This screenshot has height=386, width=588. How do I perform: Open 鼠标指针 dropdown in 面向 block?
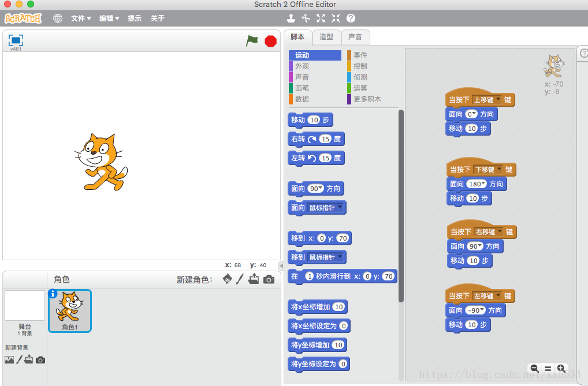click(326, 208)
